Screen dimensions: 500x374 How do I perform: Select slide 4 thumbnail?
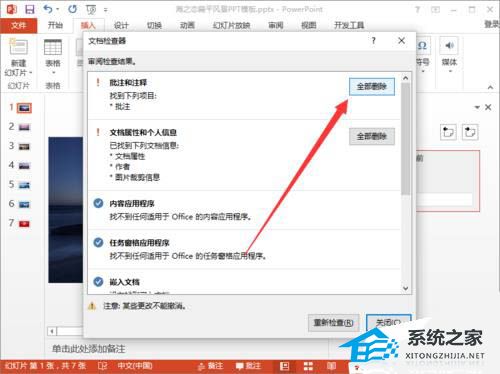24,166
